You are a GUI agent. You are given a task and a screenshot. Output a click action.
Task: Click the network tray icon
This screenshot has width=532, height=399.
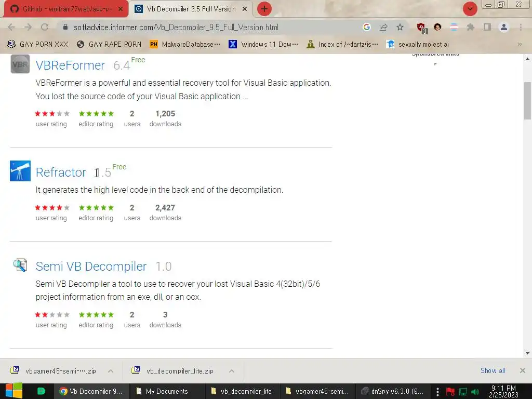pos(463,392)
